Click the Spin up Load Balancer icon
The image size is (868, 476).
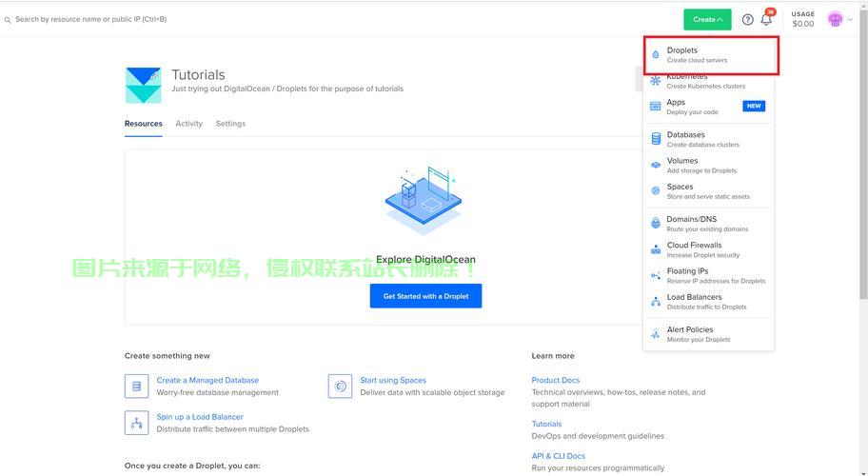(x=136, y=423)
